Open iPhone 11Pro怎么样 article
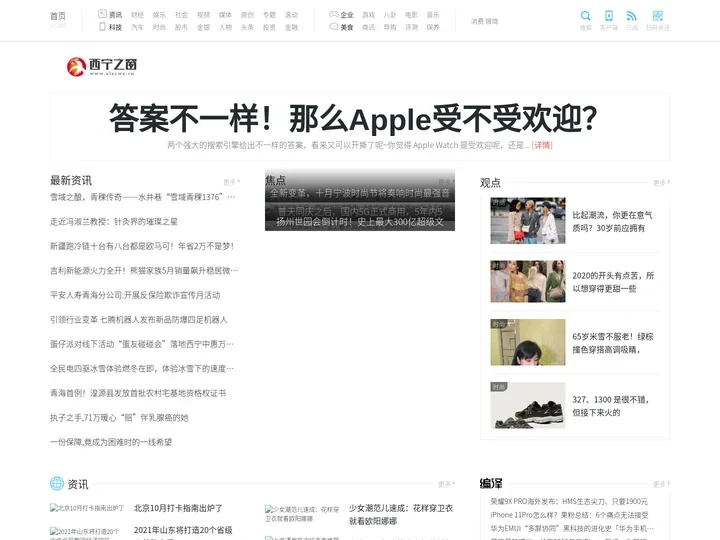This screenshot has width=720, height=540. point(569,515)
